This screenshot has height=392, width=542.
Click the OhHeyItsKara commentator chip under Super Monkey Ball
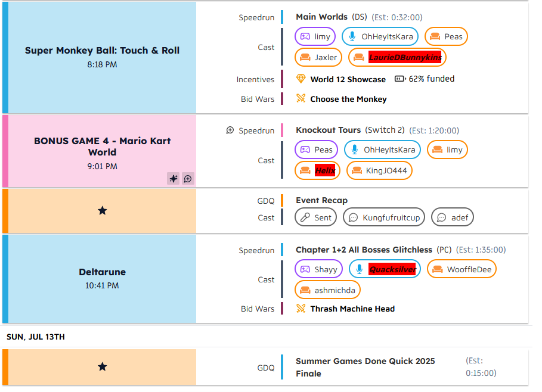[380, 36]
